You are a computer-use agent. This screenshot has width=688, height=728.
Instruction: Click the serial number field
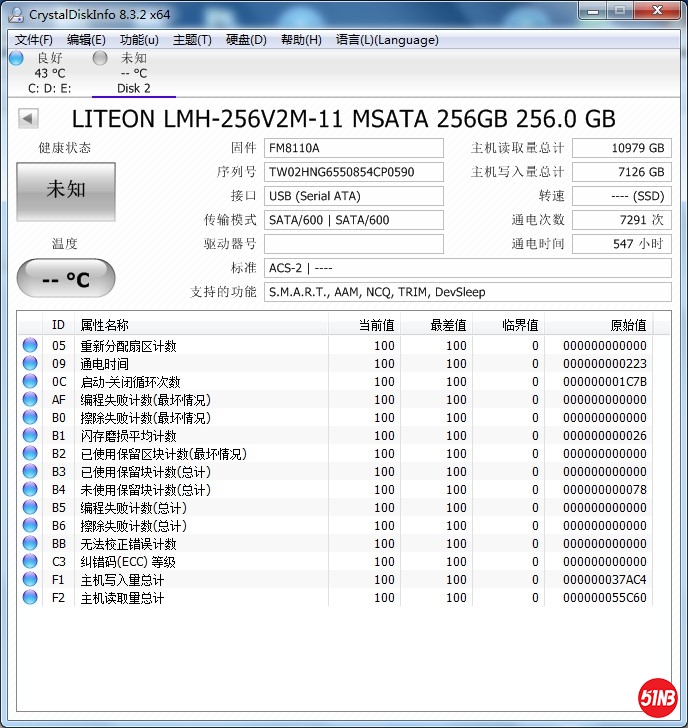click(353, 172)
